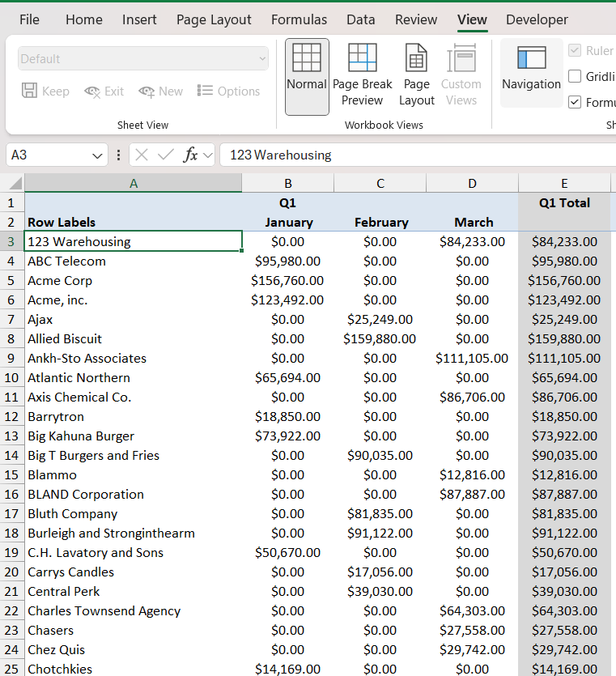Image resolution: width=616 pixels, height=676 pixels.
Task: Switch to the Insert tab
Action: tap(139, 19)
